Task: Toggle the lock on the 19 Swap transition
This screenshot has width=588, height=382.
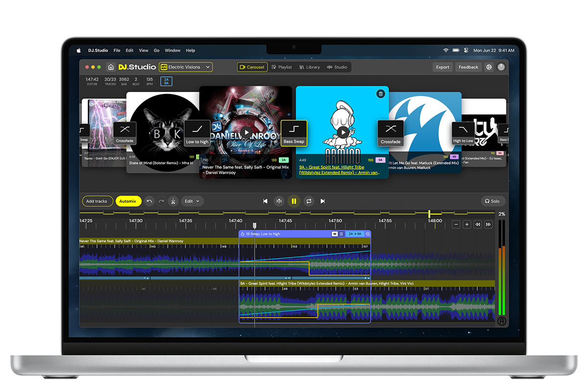Action: (x=243, y=234)
